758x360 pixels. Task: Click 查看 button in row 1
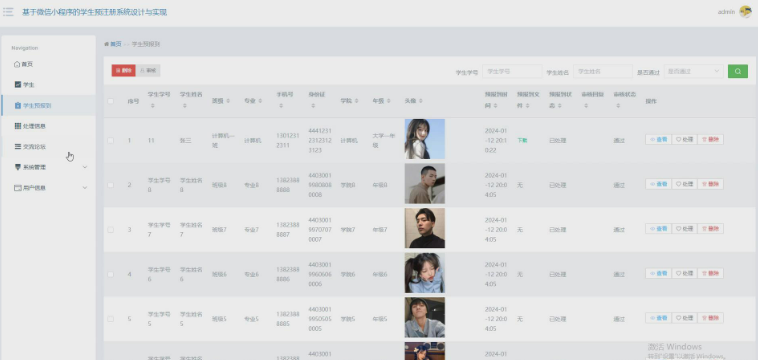[x=658, y=140]
